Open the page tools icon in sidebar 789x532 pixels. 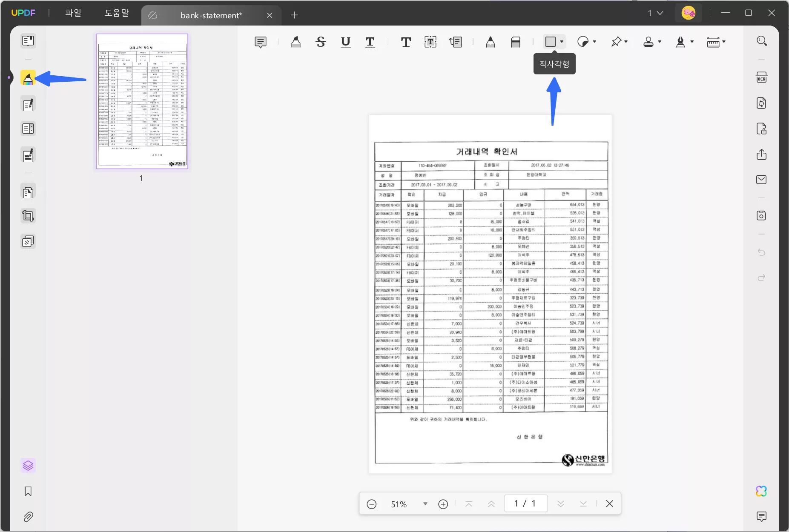pyautogui.click(x=28, y=192)
